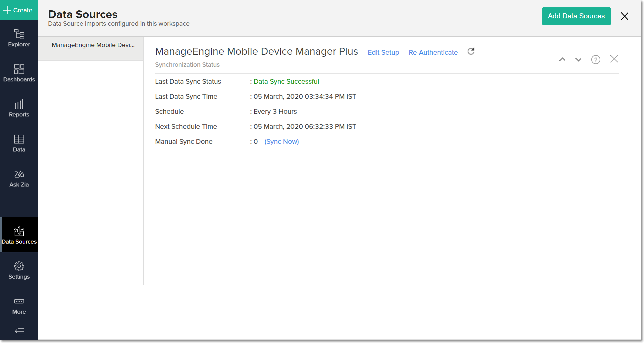The image size is (644, 343).
Task: Go to previous data source with up chevron
Action: [x=562, y=60]
